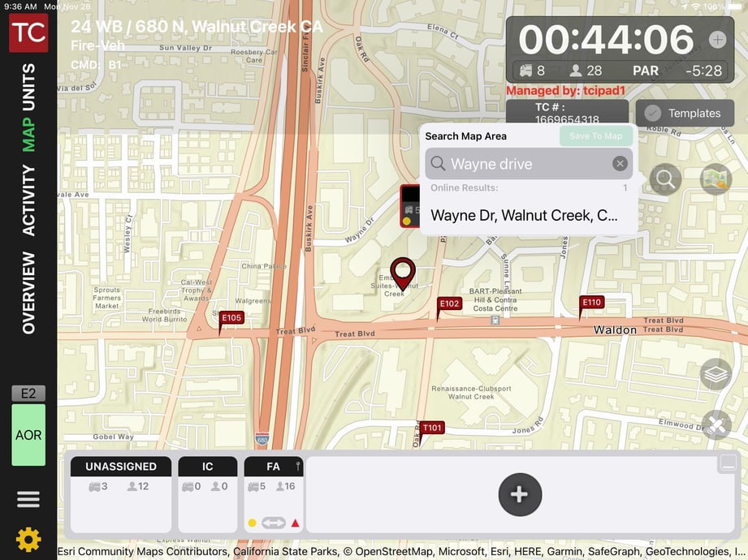This screenshot has height=560, width=748.
Task: Click the map search magnifier button
Action: (664, 179)
